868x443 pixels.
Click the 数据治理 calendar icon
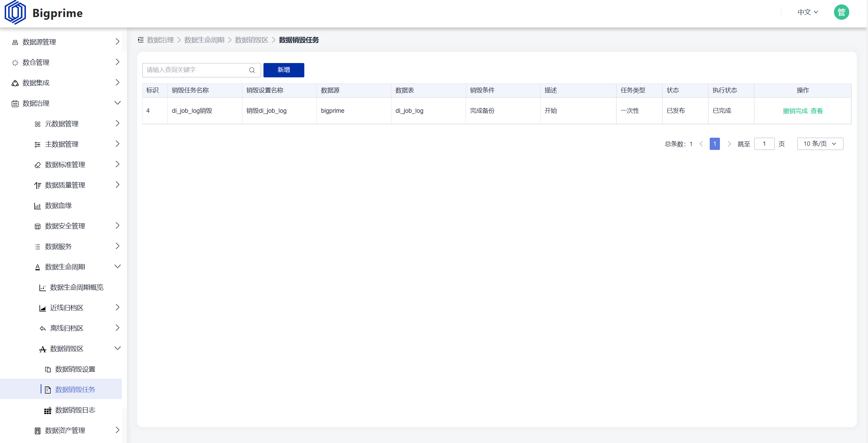click(15, 104)
